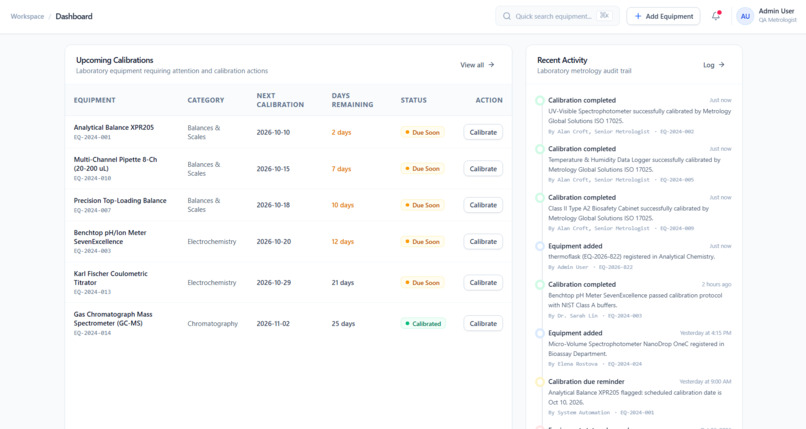Calibrate the Precision Top-Loading Balance

(483, 205)
